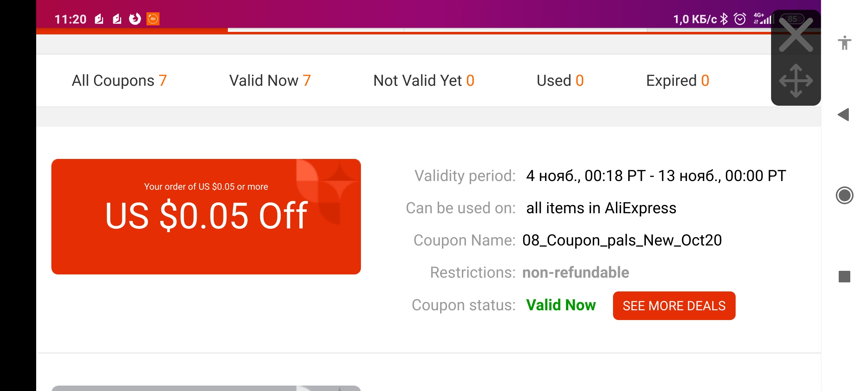Click the SEE MORE DEALS button
This screenshot has width=868, height=391.
[x=674, y=306]
